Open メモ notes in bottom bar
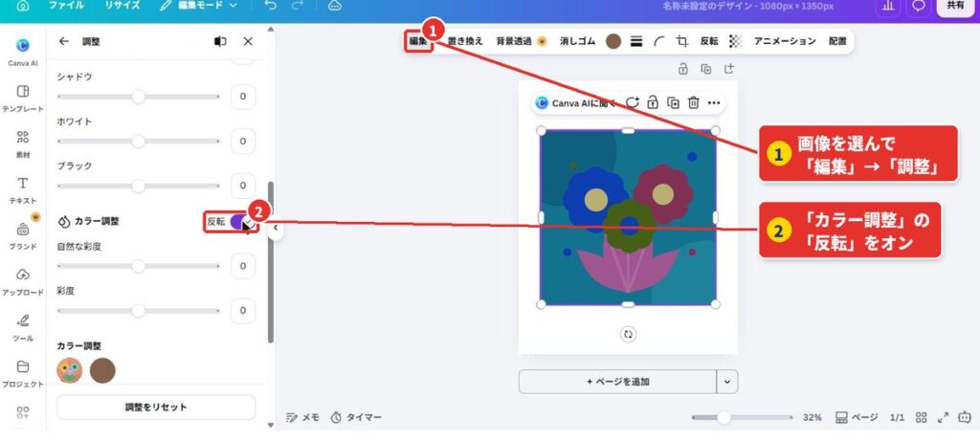 click(x=302, y=417)
